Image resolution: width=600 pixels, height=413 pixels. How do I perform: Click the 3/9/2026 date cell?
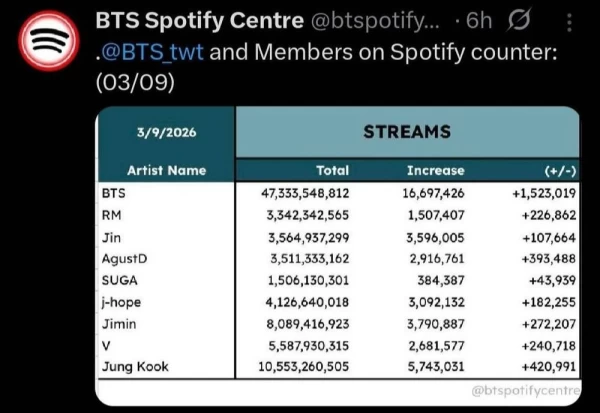(166, 132)
